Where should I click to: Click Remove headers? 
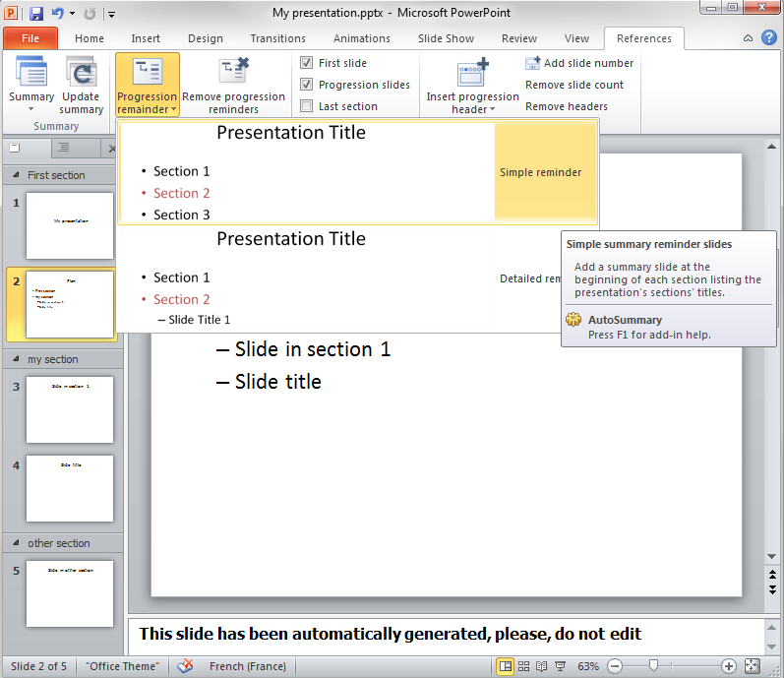[566, 106]
